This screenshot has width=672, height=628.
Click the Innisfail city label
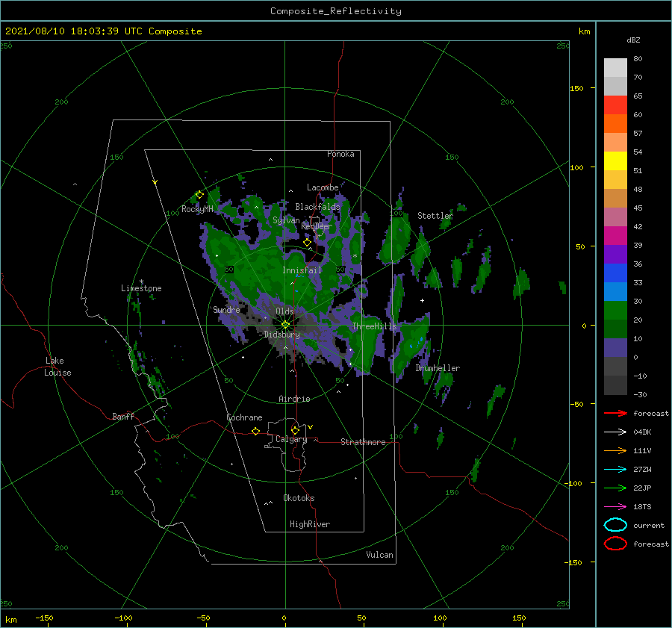pyautogui.click(x=302, y=270)
